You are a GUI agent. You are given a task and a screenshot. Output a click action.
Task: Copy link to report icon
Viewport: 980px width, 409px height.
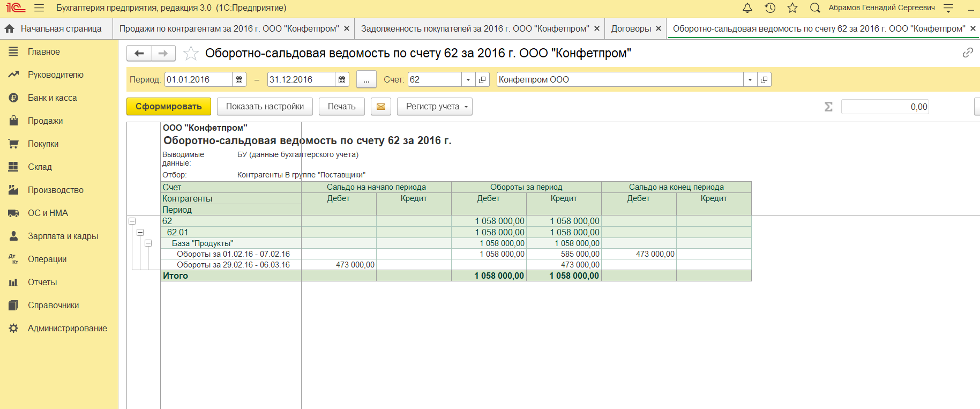click(967, 53)
